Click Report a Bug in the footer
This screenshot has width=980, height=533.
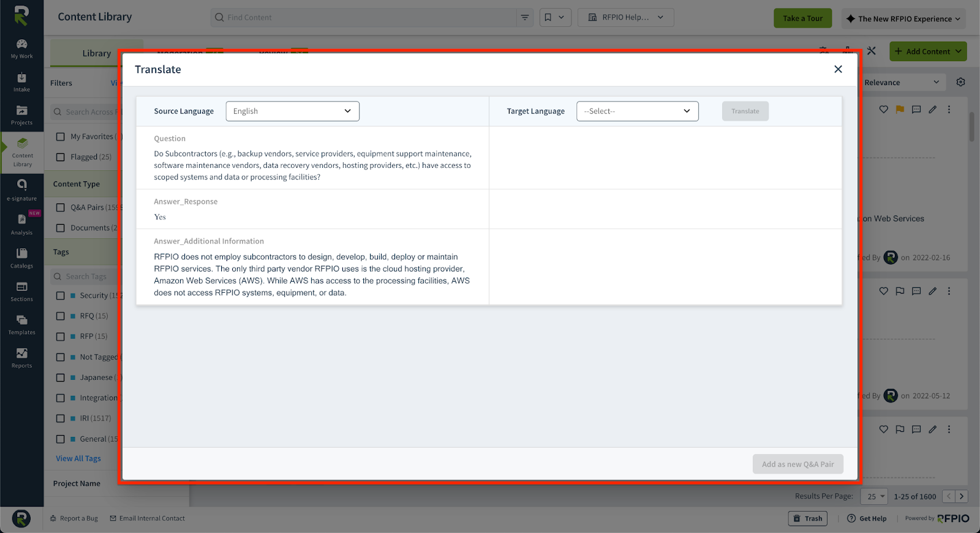[74, 518]
